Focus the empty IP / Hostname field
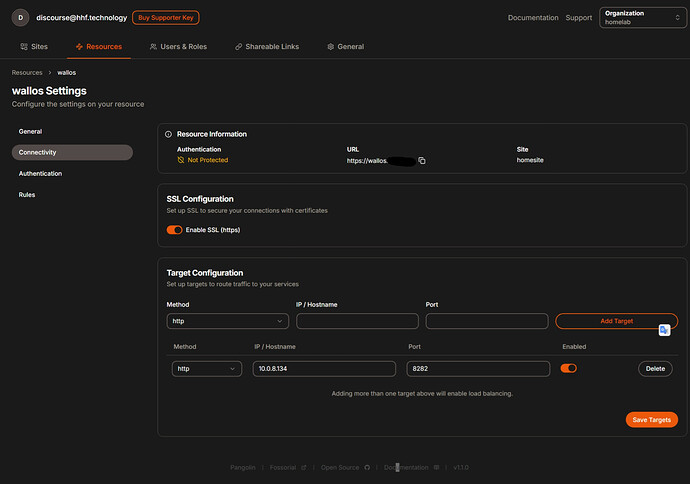The height and width of the screenshot is (484, 690). [357, 321]
